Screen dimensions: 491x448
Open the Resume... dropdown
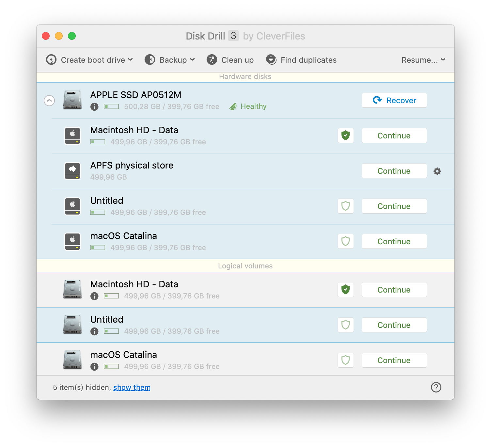pos(423,60)
